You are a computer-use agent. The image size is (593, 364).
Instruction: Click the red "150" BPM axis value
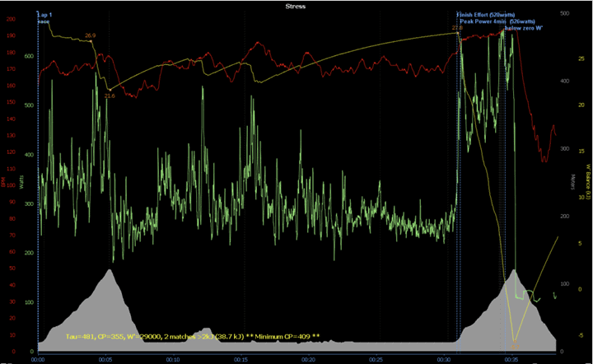(x=11, y=102)
